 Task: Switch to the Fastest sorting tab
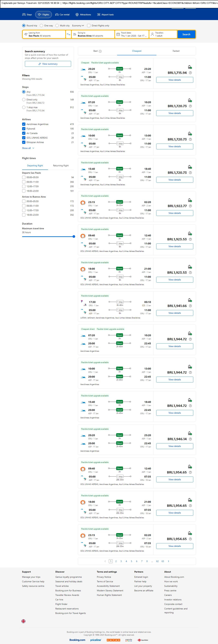click(176, 51)
